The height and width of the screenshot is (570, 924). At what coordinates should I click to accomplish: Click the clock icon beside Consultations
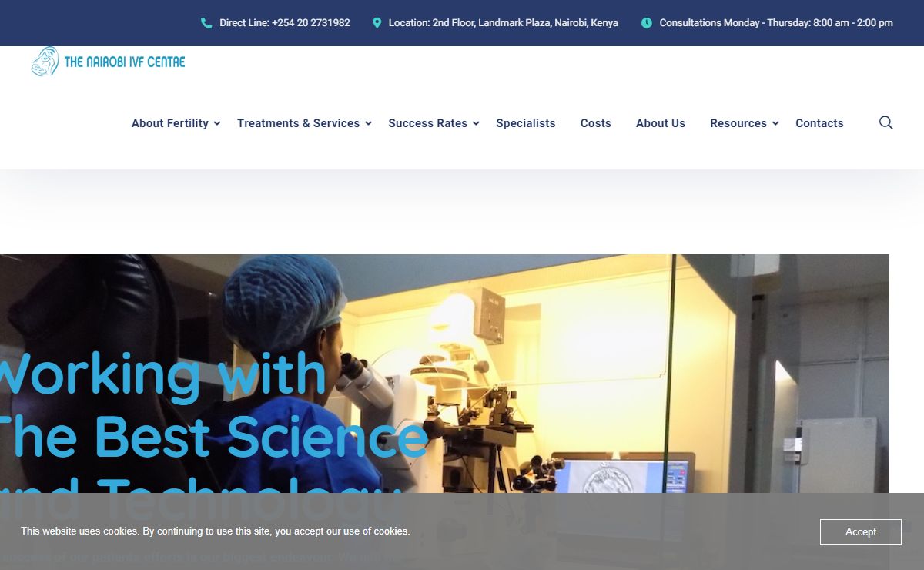click(x=646, y=23)
